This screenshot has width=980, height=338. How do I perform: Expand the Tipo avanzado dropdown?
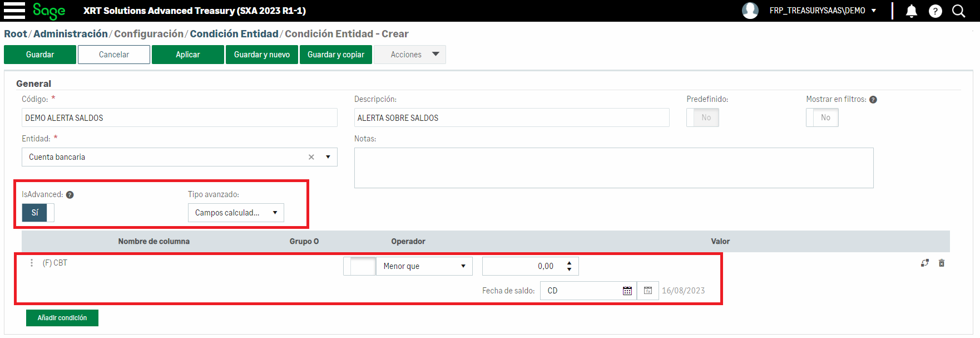(236, 213)
